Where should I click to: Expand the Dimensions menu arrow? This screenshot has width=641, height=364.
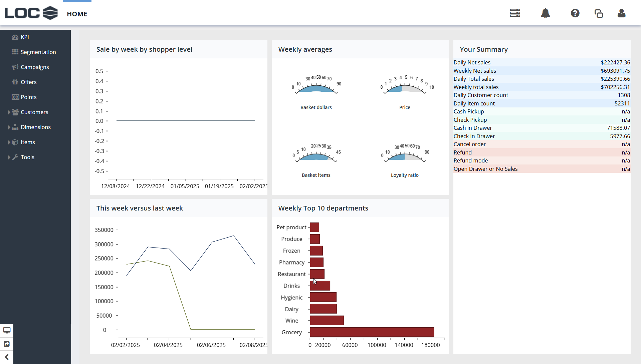(x=9, y=127)
